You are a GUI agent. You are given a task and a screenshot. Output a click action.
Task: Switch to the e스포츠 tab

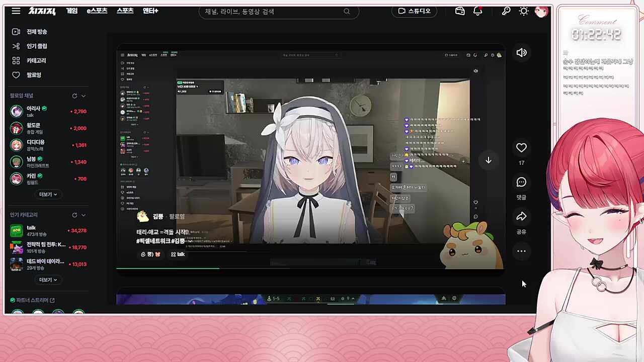pos(97,11)
